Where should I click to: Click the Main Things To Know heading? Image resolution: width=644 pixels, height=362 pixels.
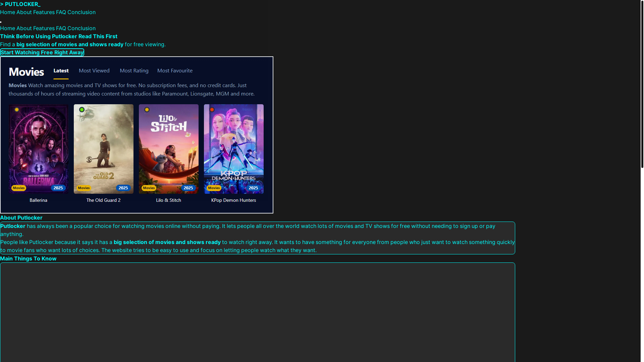point(28,258)
